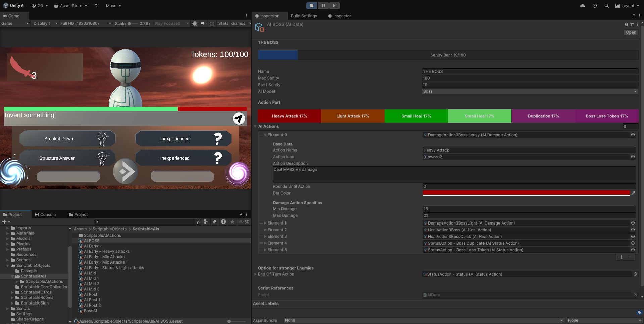Image resolution: width=644 pixels, height=324 pixels.
Task: Click the cloud services icon in the top toolbar
Action: 582,6
